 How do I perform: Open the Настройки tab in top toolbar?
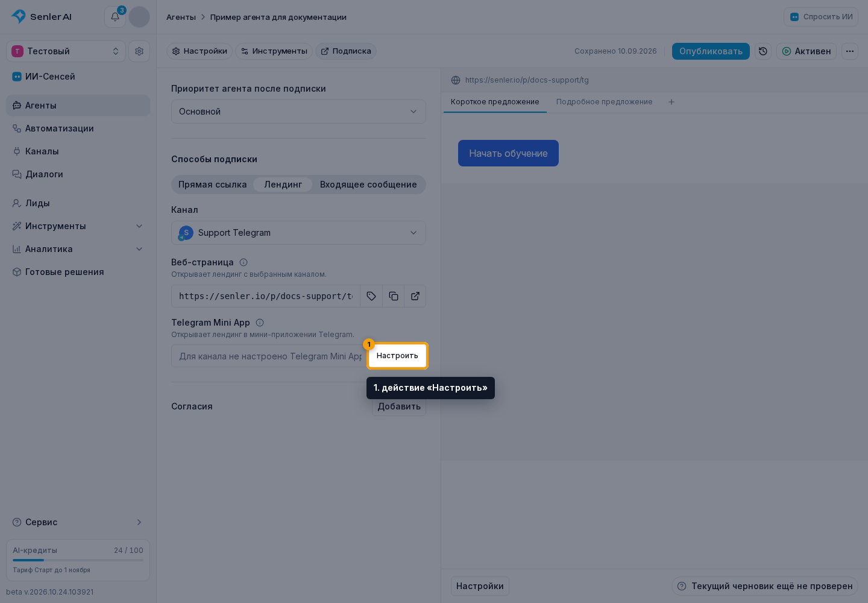pyautogui.click(x=200, y=51)
